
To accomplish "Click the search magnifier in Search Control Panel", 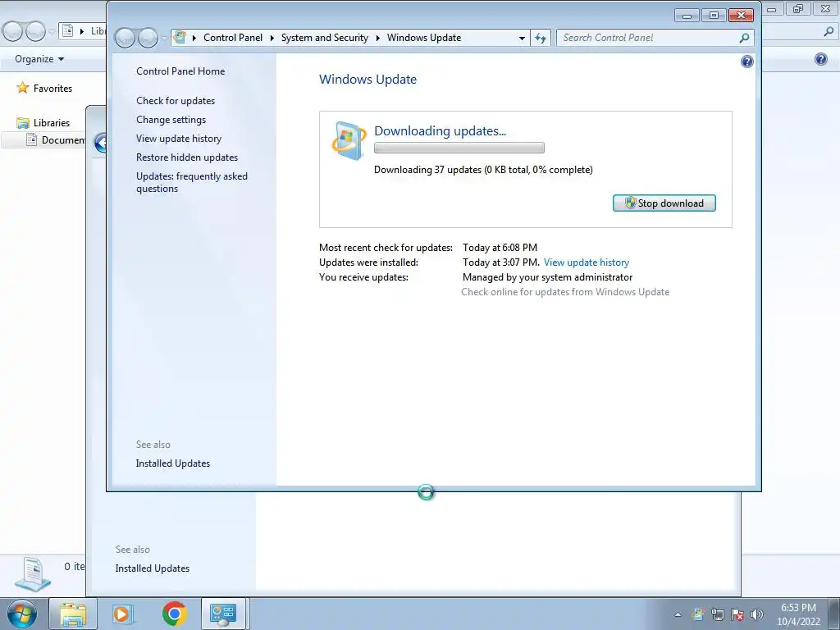I will coord(744,38).
